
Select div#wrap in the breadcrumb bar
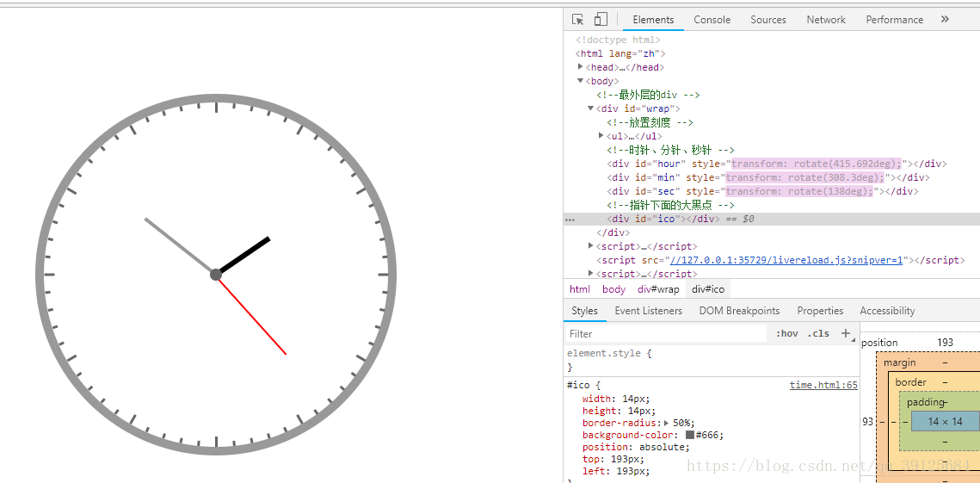pyautogui.click(x=658, y=289)
